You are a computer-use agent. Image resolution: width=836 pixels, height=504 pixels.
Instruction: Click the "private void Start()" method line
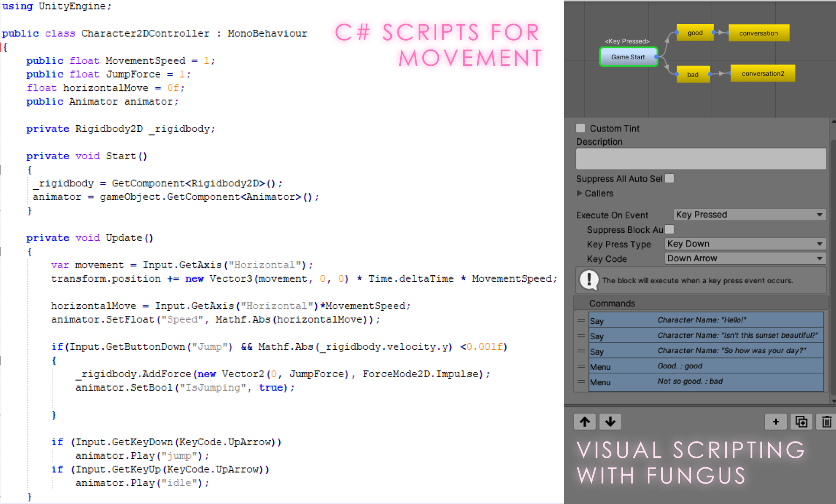pos(87,156)
